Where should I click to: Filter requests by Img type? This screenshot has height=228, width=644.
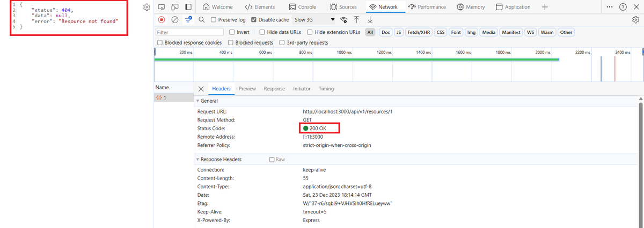coord(472,32)
